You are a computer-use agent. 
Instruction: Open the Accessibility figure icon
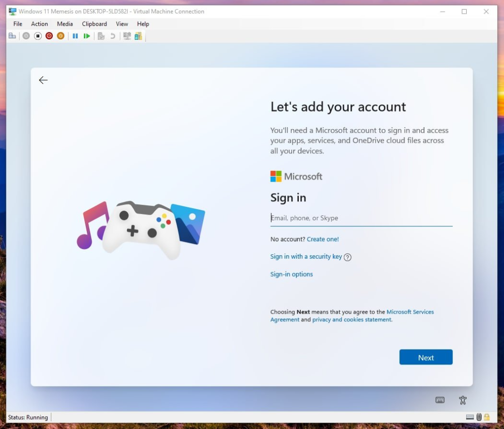click(463, 400)
